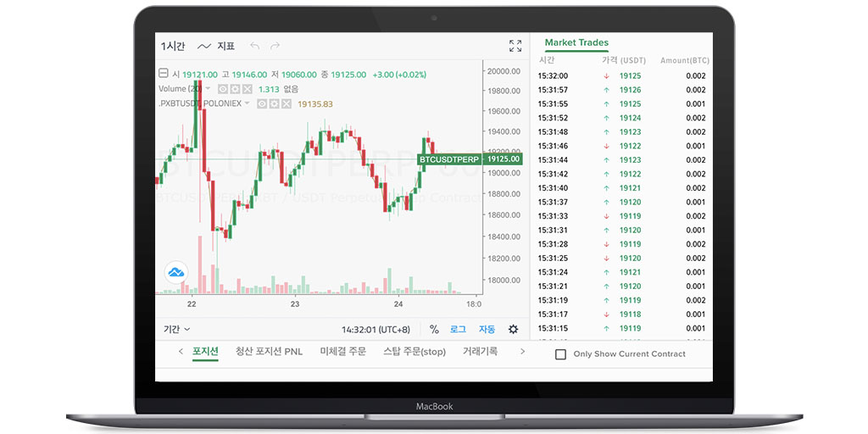Open the 1시간 interval selector
Viewport: 868px width, 434px height.
coord(173,47)
